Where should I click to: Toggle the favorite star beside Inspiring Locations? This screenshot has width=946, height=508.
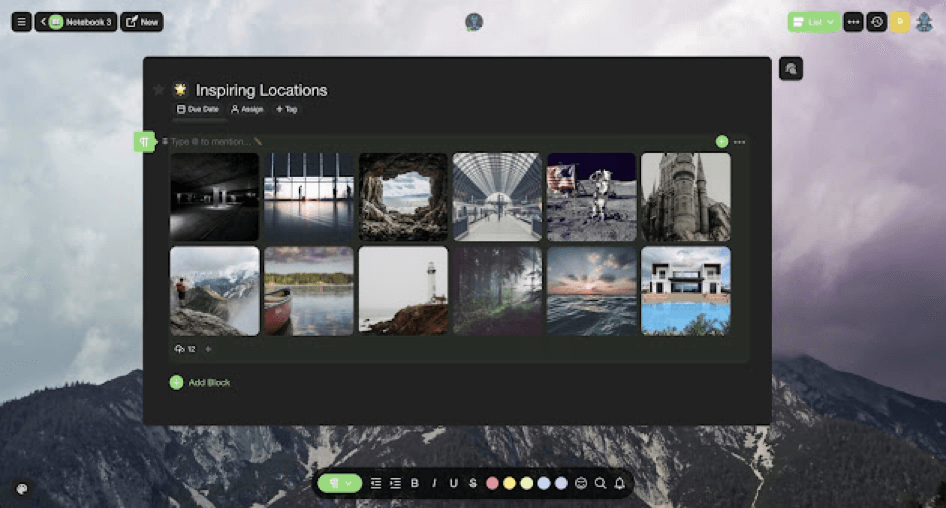pyautogui.click(x=158, y=90)
